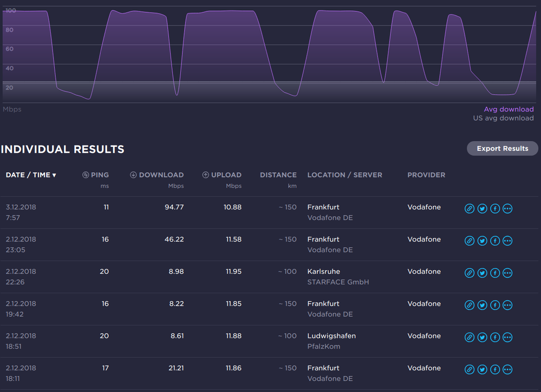This screenshot has height=392, width=541.
Task: Select upload value 11.95
Action: 233,271
